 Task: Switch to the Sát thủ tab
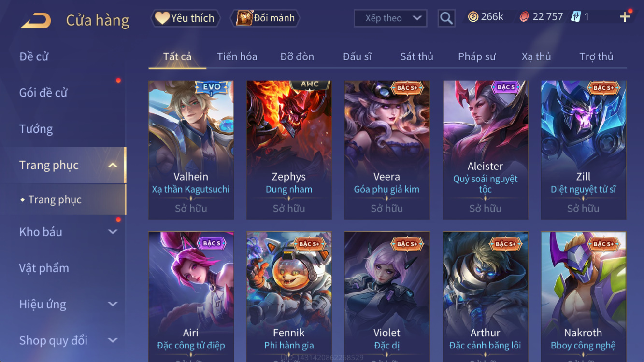[416, 56]
